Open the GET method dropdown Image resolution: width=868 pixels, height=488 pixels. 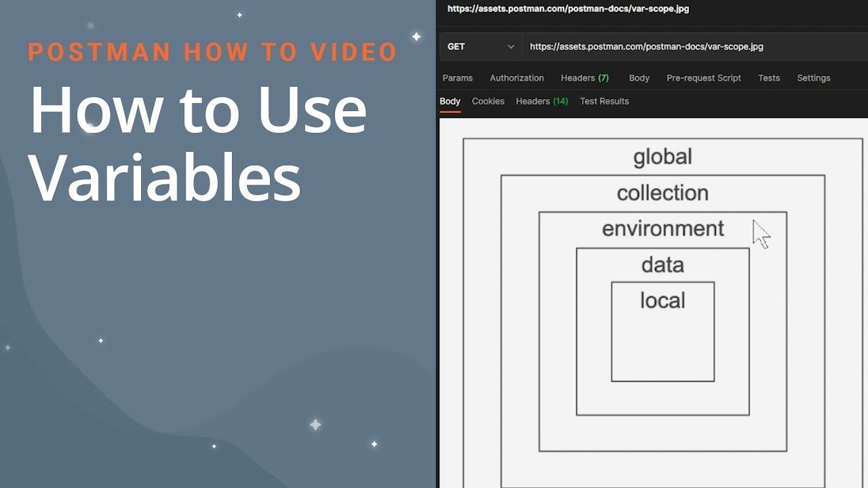coord(481,47)
